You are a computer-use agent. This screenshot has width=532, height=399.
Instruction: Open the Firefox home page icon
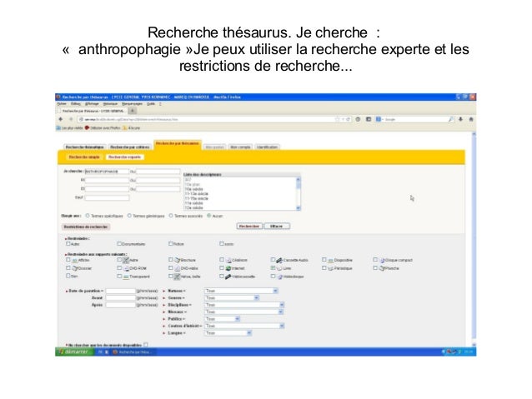[x=471, y=119]
